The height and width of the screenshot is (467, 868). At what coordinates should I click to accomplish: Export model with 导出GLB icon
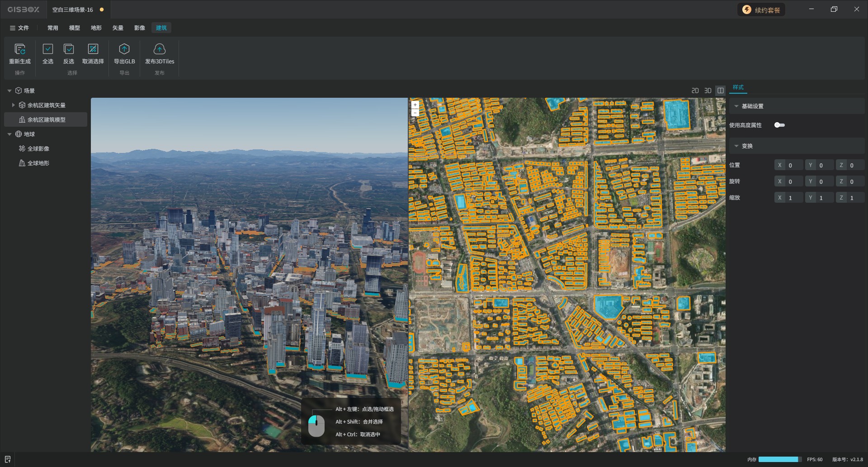coord(124,49)
